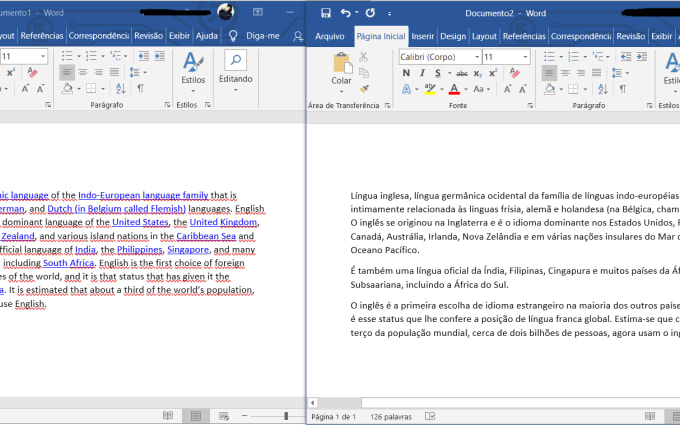Viewport: 680px width, 425px height.
Task: Open the Calibri (Corpo) font dropdown in Documento2
Action: pyautogui.click(x=477, y=57)
